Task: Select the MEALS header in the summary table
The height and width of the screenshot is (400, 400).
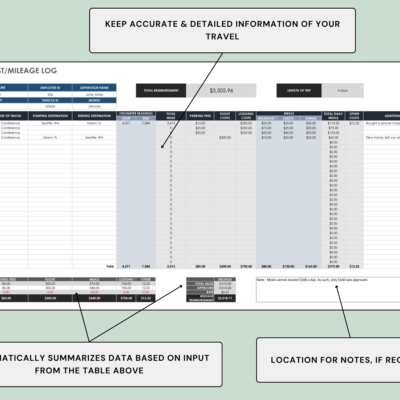Action: (x=94, y=279)
